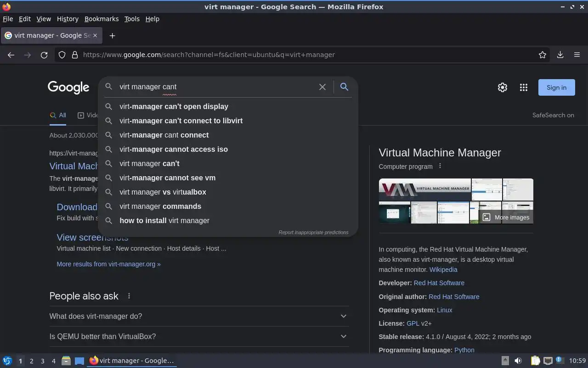The image size is (588, 368).
Task: Click into the Google search input field
Action: [x=216, y=86]
